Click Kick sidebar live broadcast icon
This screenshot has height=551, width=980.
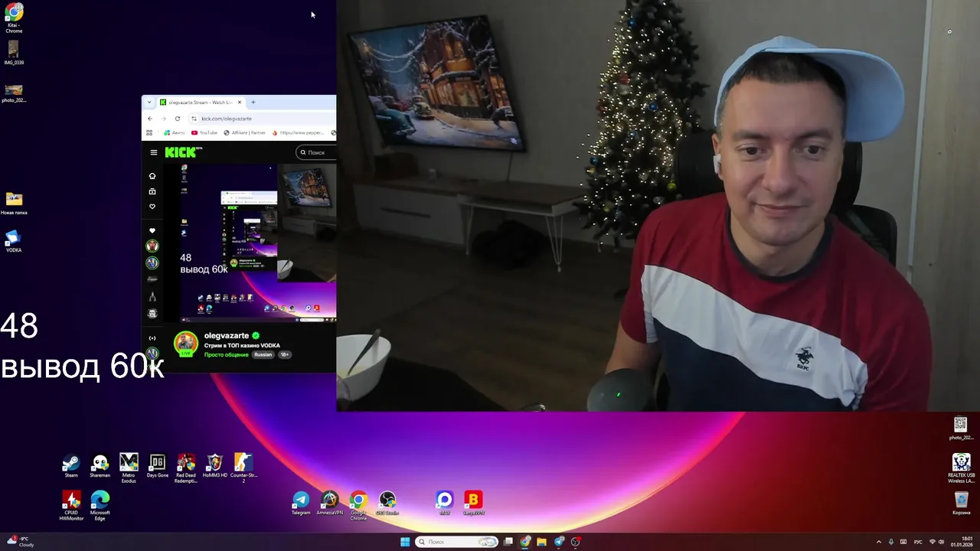(x=152, y=338)
